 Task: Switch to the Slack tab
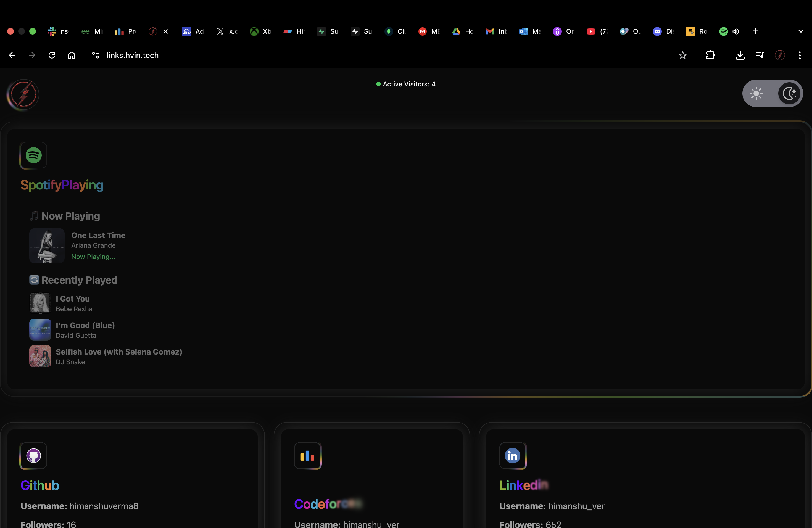(x=58, y=31)
